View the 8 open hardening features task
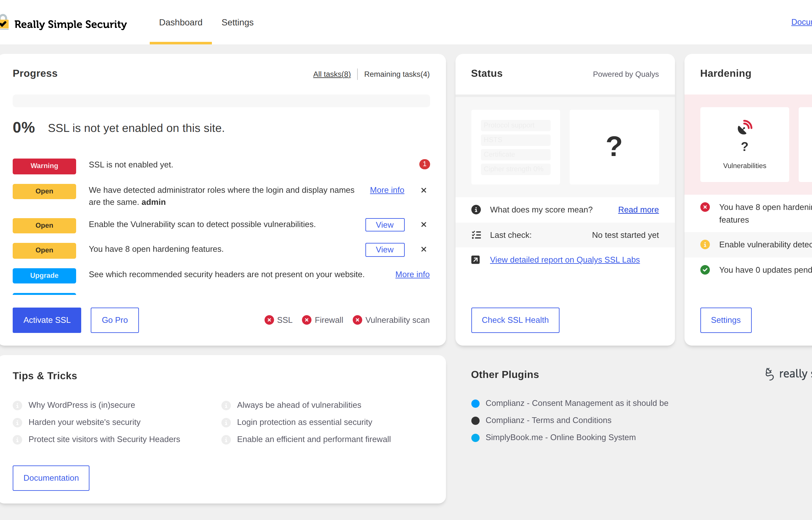This screenshot has height=520, width=812. click(x=385, y=250)
